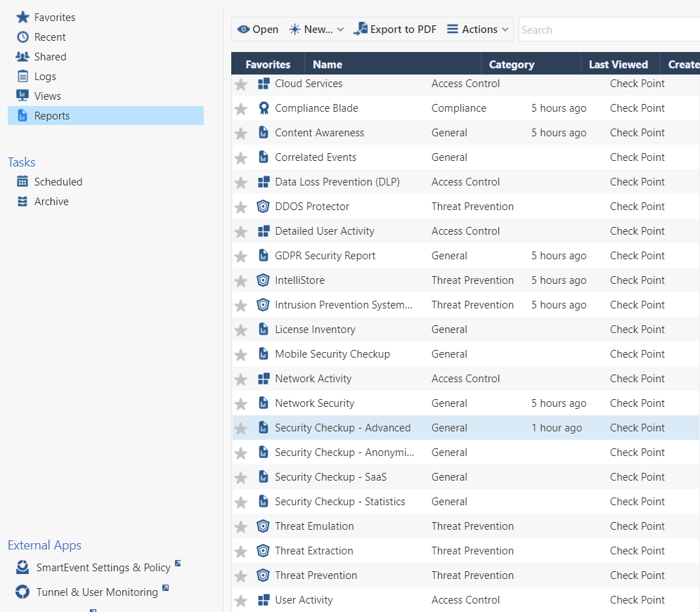Click Threat Emulation report name

314,526
